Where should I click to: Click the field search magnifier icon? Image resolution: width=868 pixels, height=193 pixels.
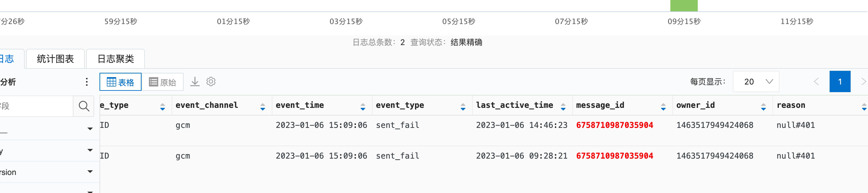point(83,106)
